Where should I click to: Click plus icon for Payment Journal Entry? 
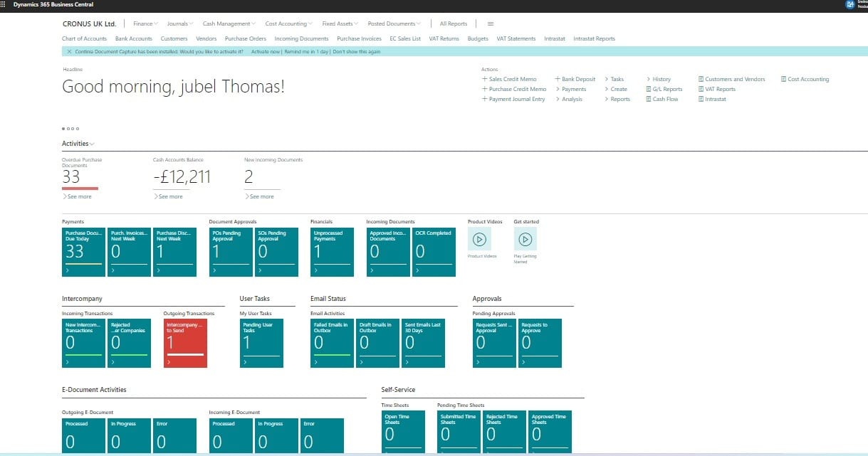coord(485,99)
